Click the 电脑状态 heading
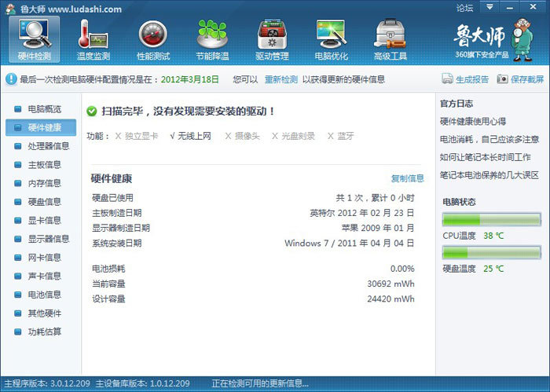 pyautogui.click(x=459, y=202)
